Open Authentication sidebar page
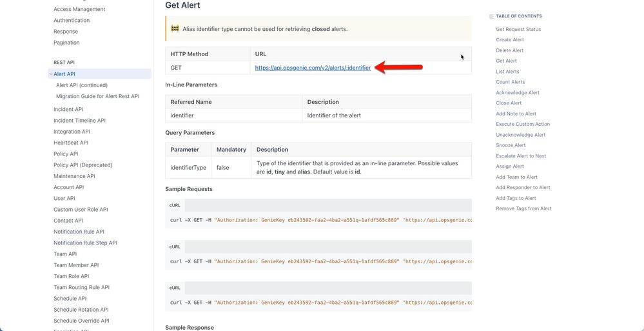644x331 pixels. pyautogui.click(x=72, y=20)
